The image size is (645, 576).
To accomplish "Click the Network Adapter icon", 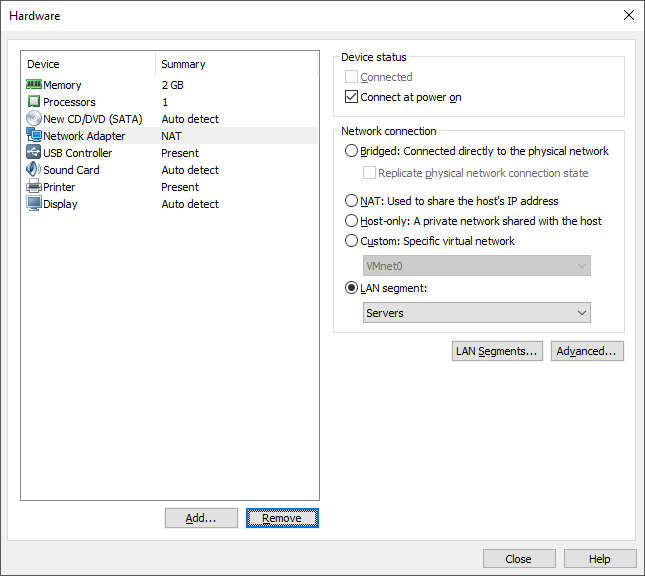I will (x=34, y=135).
